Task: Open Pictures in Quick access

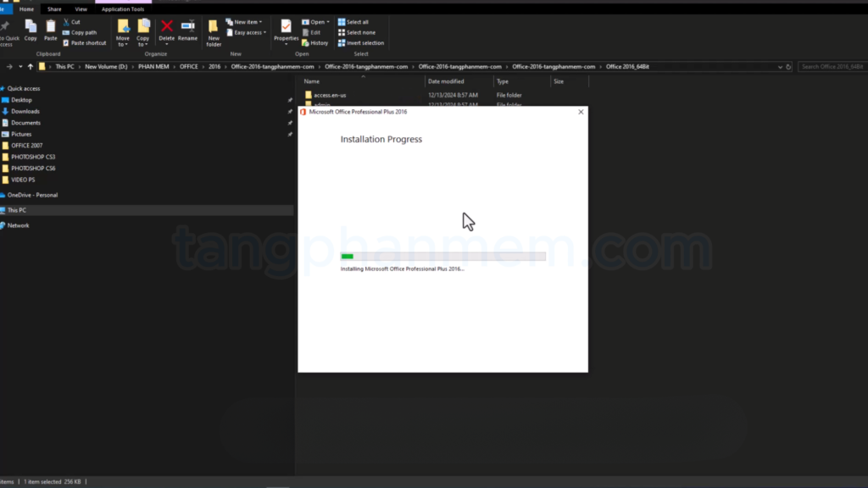Action: point(21,134)
